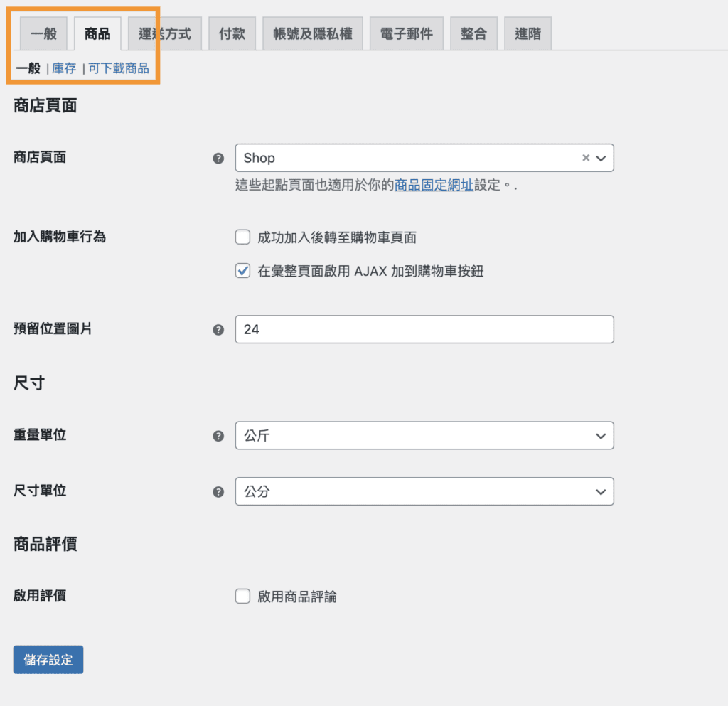Image resolution: width=728 pixels, height=706 pixels.
Task: Go to the 庫存 settings section
Action: (x=64, y=68)
